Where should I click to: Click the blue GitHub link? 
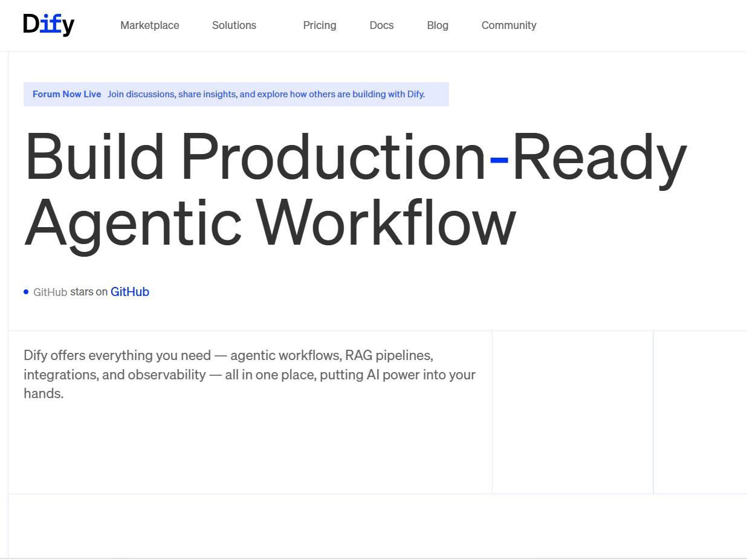pos(130,292)
